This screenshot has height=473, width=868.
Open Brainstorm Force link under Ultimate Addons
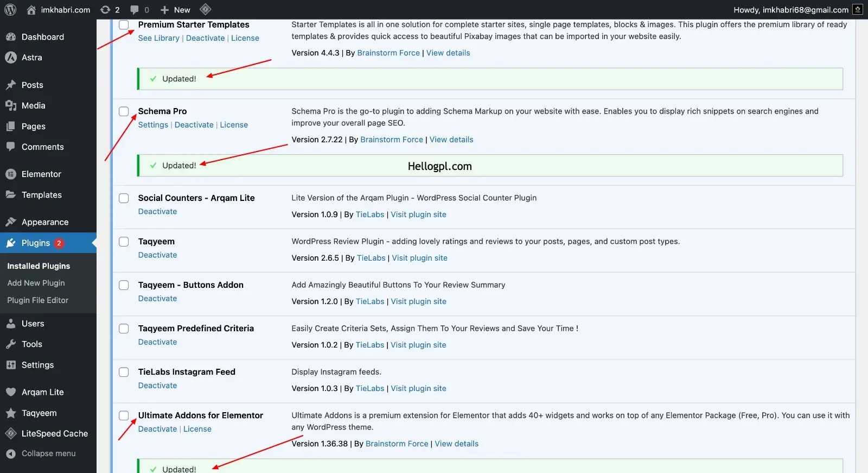tap(397, 444)
